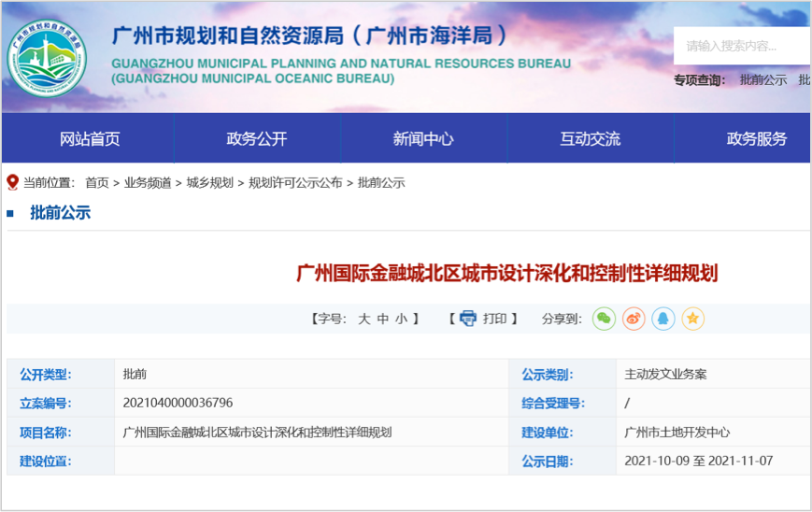This screenshot has height=512, width=812.
Task: Navigate to 城乡规划 breadcrumb link
Action: [x=209, y=183]
